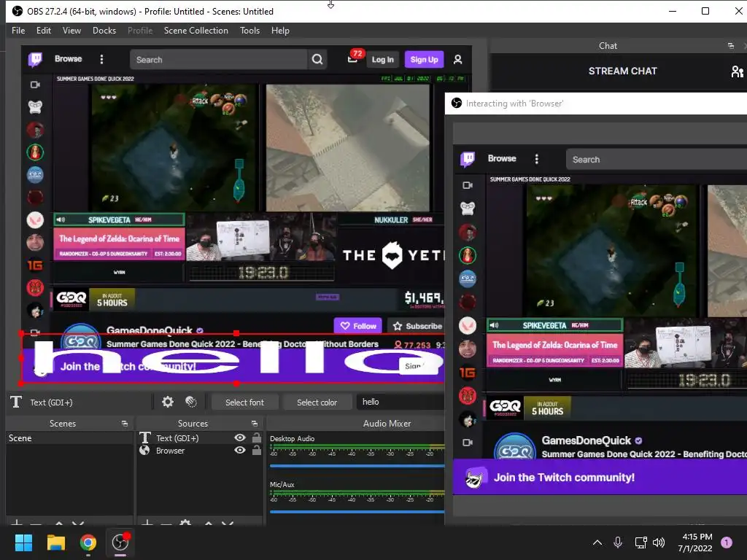This screenshot has height=560, width=747.
Task: Open source Properties via the gear icon
Action: point(168,402)
